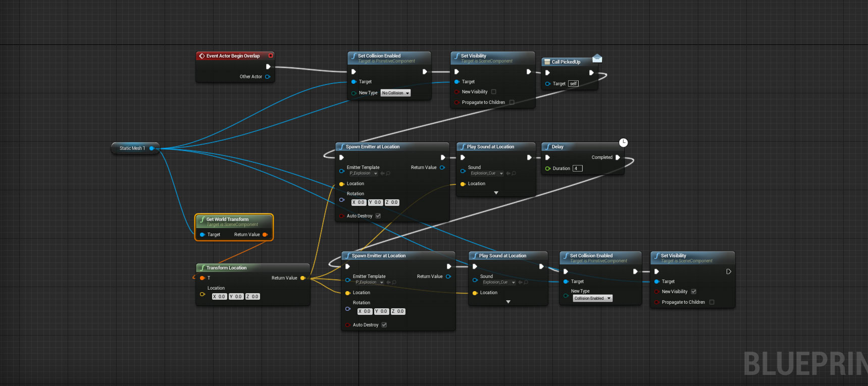Screen dimensions: 868x386
Task: Select the Transform Location node title
Action: point(226,268)
